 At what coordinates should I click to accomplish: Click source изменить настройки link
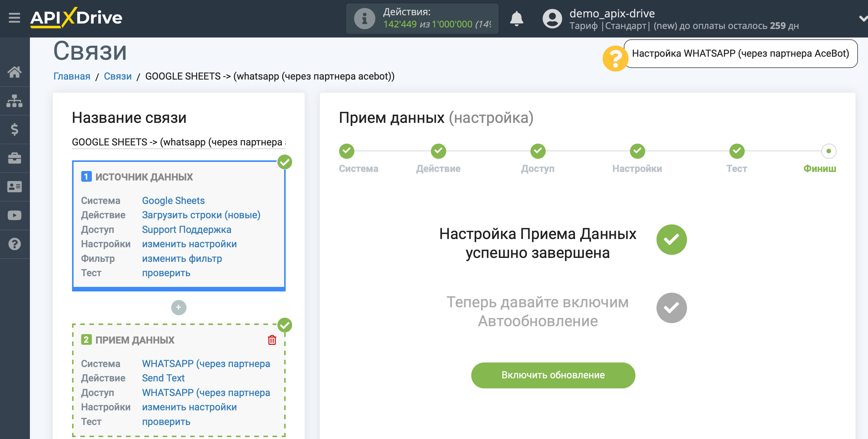tap(189, 244)
